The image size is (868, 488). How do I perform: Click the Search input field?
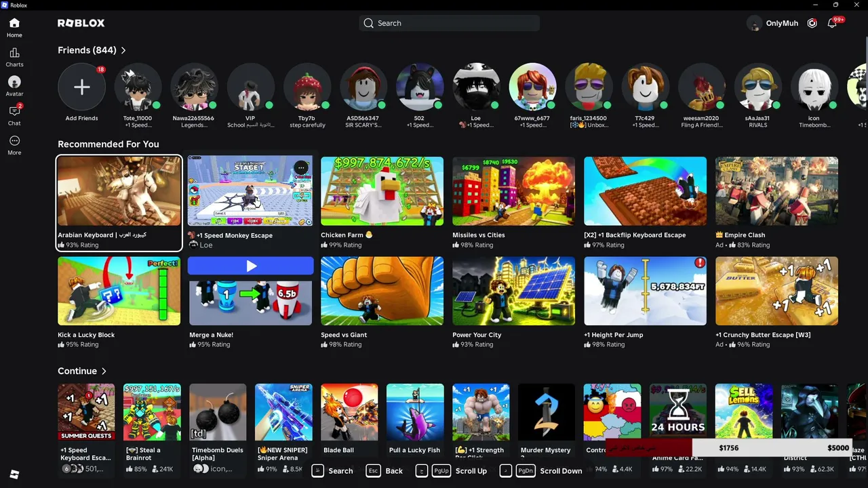pyautogui.click(x=449, y=23)
